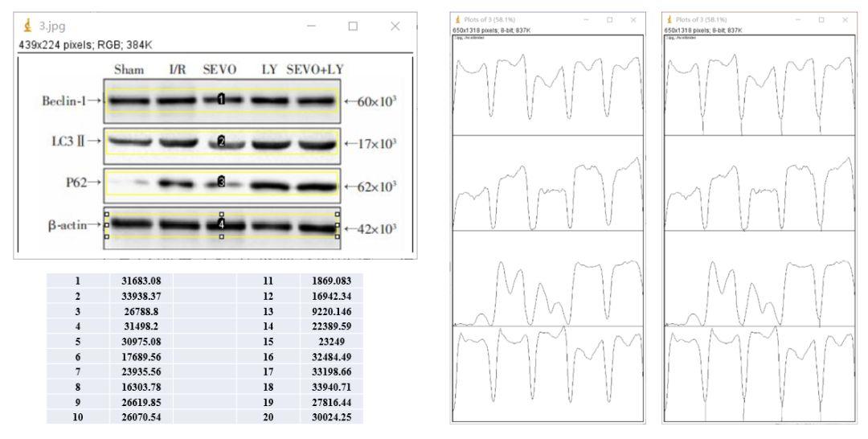
Task: Minimize the left Plots of 3 window
Action: 586,20
